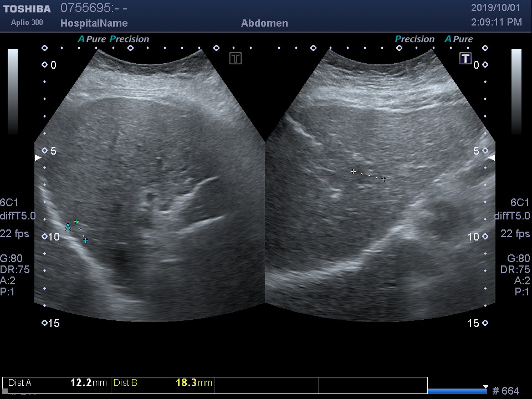Image resolution: width=532 pixels, height=399 pixels.
Task: Click the TOSHIBA logo
Action: point(27,9)
